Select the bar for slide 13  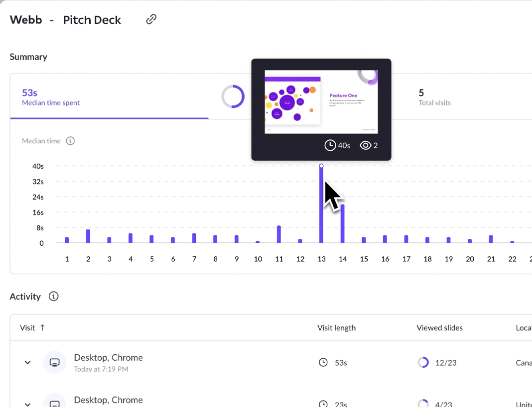pos(321,204)
